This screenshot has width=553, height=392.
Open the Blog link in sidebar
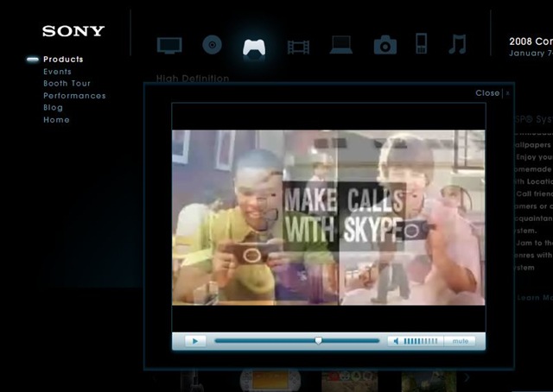pyautogui.click(x=53, y=108)
